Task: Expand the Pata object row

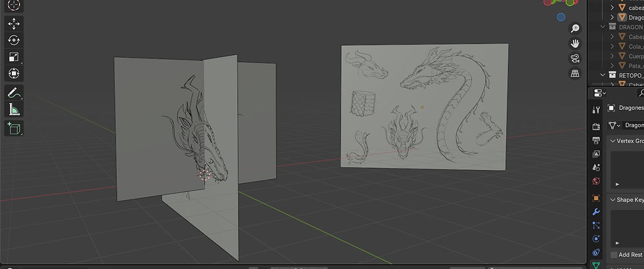Action: tap(612, 66)
